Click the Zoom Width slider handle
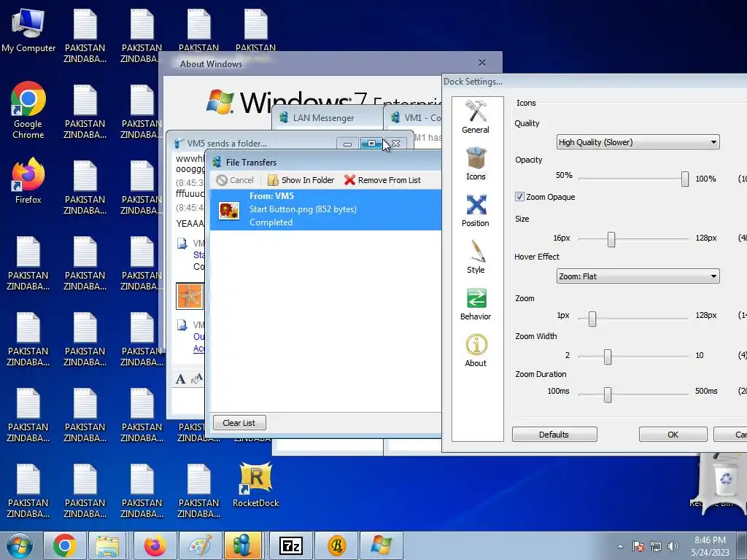The width and height of the screenshot is (747, 560). [x=608, y=357]
